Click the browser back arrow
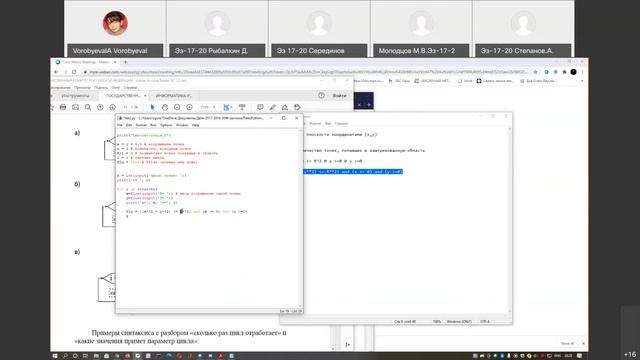The width and height of the screenshot is (640, 360). (x=56, y=72)
